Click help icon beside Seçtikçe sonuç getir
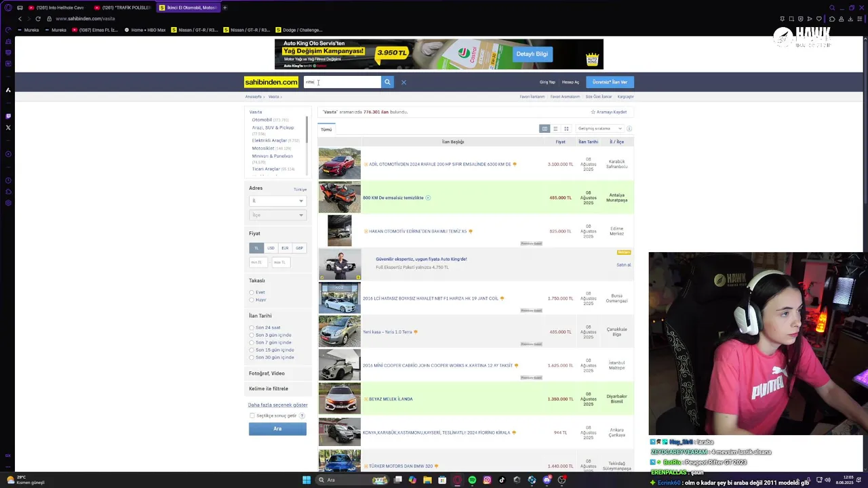Viewport: 868px width, 488px height. [x=302, y=415]
